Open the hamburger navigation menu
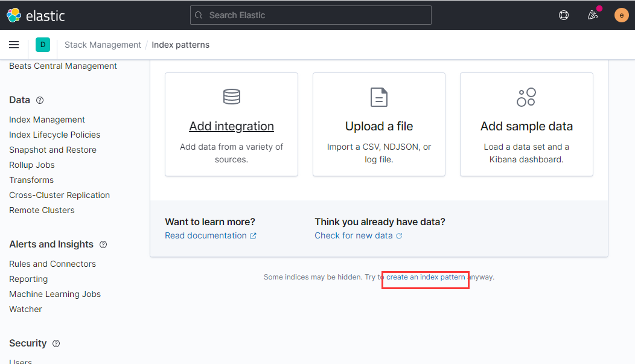This screenshot has width=635, height=364. [x=14, y=45]
